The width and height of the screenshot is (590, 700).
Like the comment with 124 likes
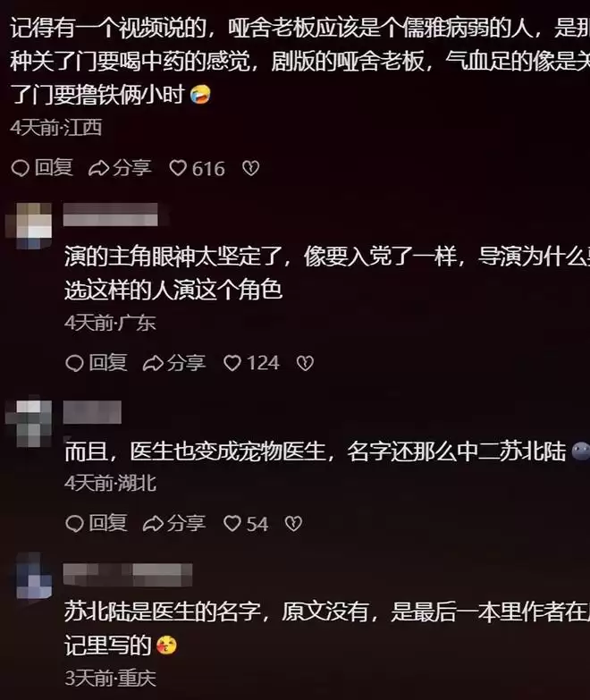tap(251, 363)
